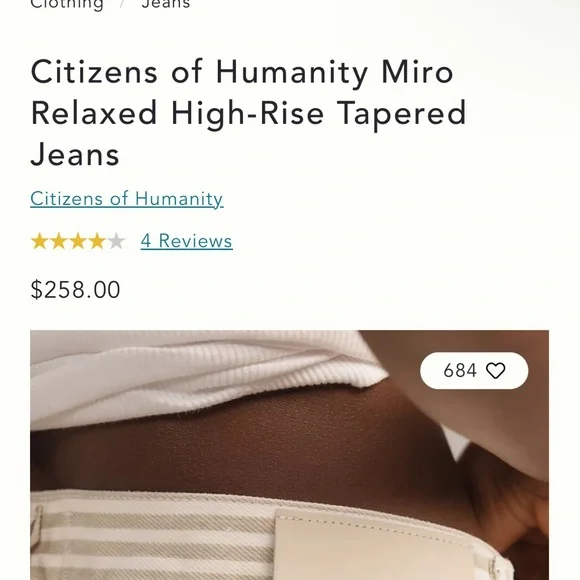580x580 pixels.
Task: Select the fourth gold rating star
Action: click(x=97, y=241)
